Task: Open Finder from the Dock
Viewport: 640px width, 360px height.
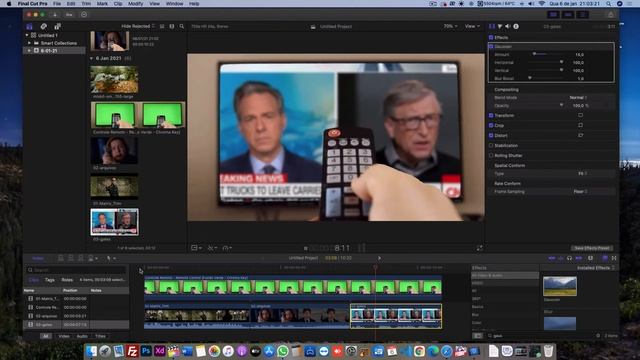Action: (91, 351)
